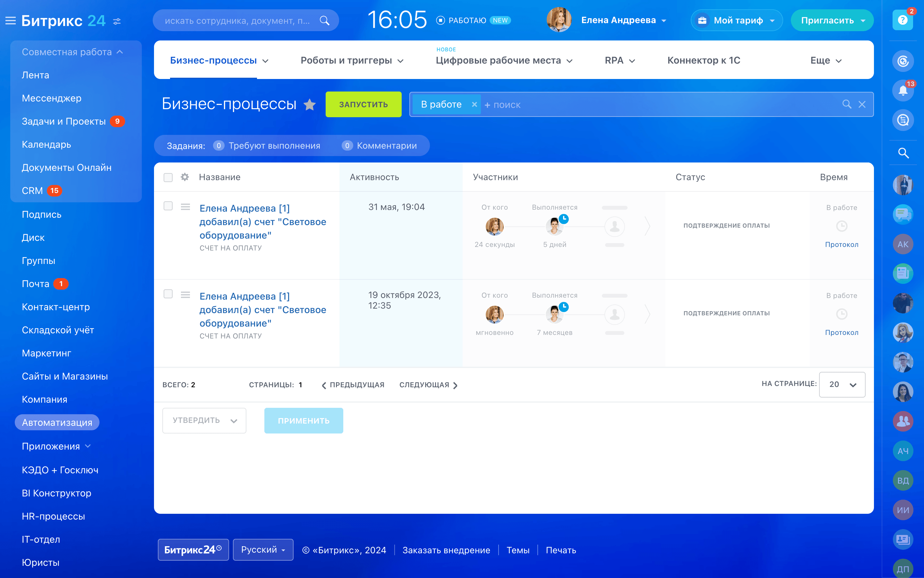924x578 pixels.
Task: Open the help question mark icon
Action: point(903,20)
